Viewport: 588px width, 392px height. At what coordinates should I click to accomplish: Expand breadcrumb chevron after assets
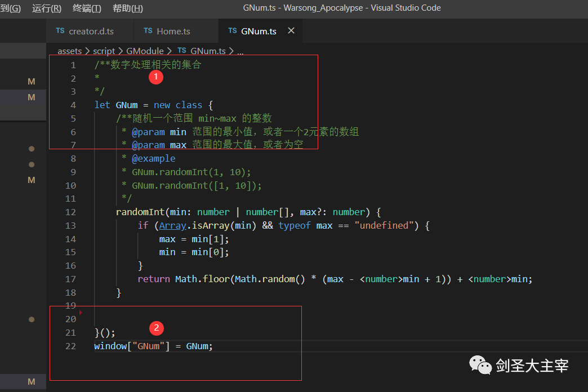tap(87, 51)
